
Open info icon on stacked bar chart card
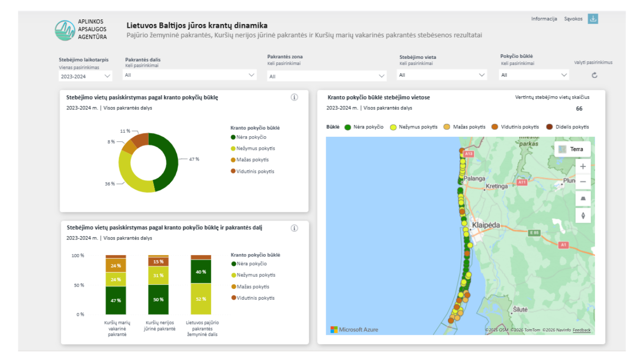(x=295, y=228)
